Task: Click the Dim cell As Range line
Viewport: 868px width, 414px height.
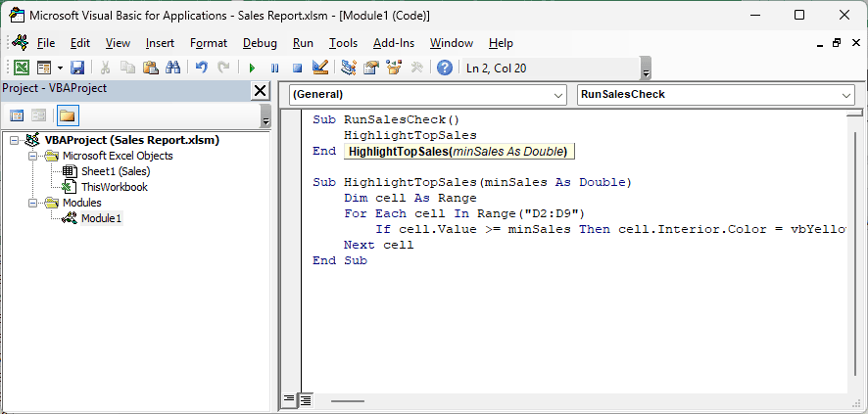Action: pos(410,198)
